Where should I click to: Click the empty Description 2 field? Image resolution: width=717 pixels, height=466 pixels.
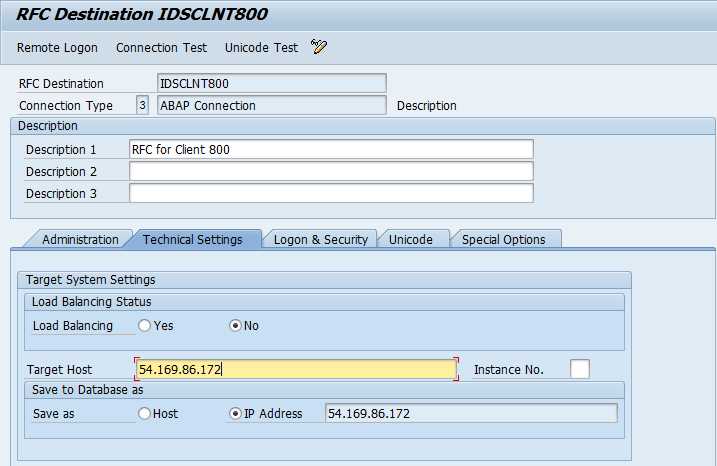(x=331, y=171)
